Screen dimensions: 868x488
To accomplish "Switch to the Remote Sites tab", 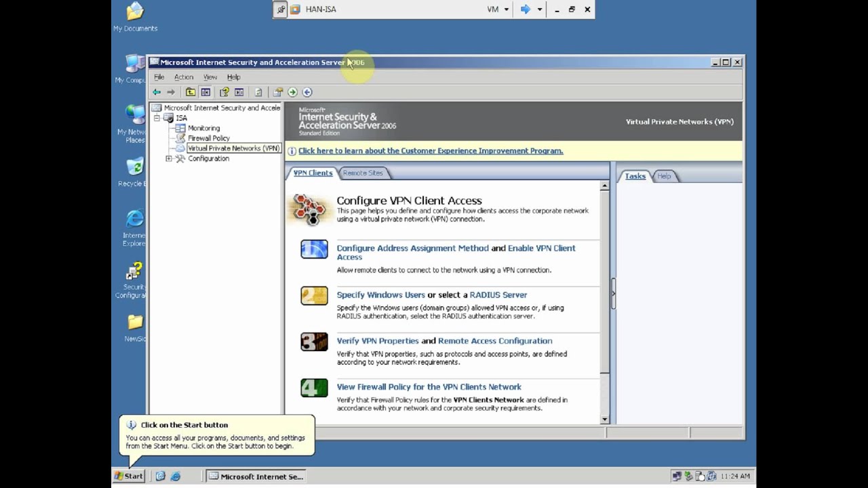I will [363, 173].
